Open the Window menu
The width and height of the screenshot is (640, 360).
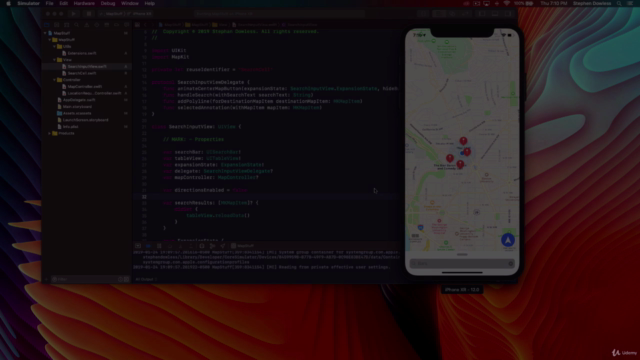pos(130,3)
